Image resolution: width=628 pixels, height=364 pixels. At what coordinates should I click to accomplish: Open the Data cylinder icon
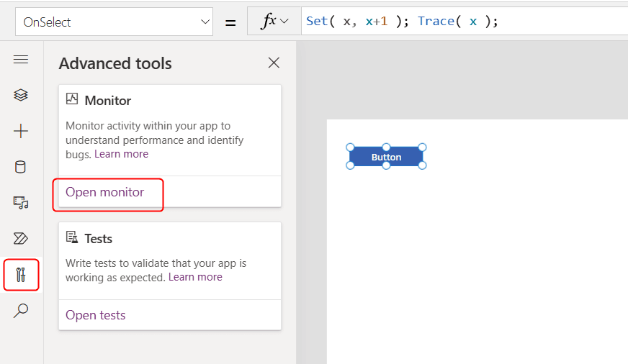(20, 167)
